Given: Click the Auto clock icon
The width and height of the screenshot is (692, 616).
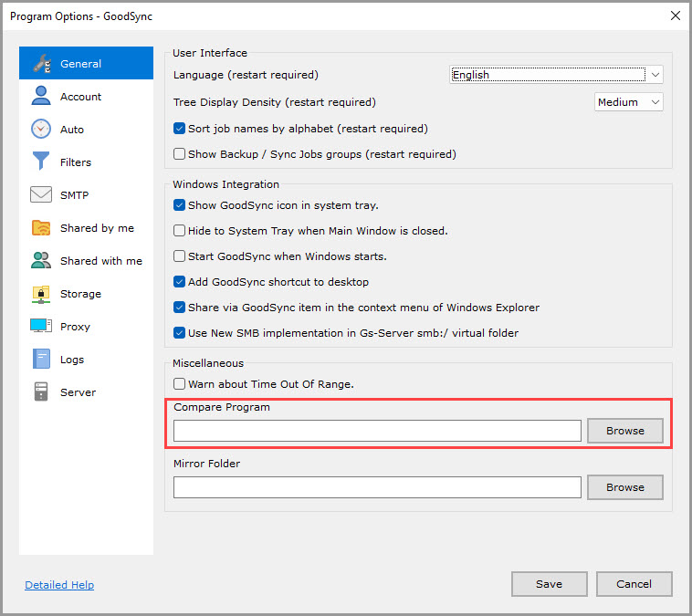Looking at the screenshot, I should click(x=41, y=129).
